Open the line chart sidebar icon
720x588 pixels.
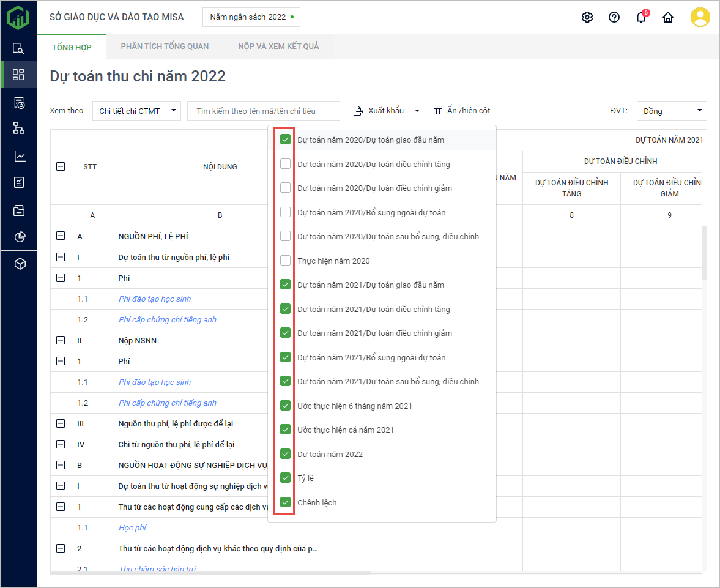19,156
